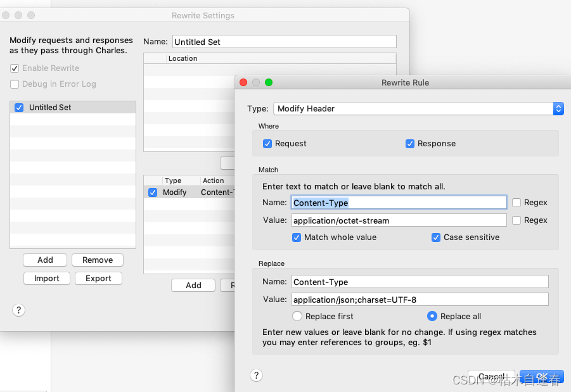Enable Regex for the Match Value field
Viewport: 571px width, 392px height.
516,220
